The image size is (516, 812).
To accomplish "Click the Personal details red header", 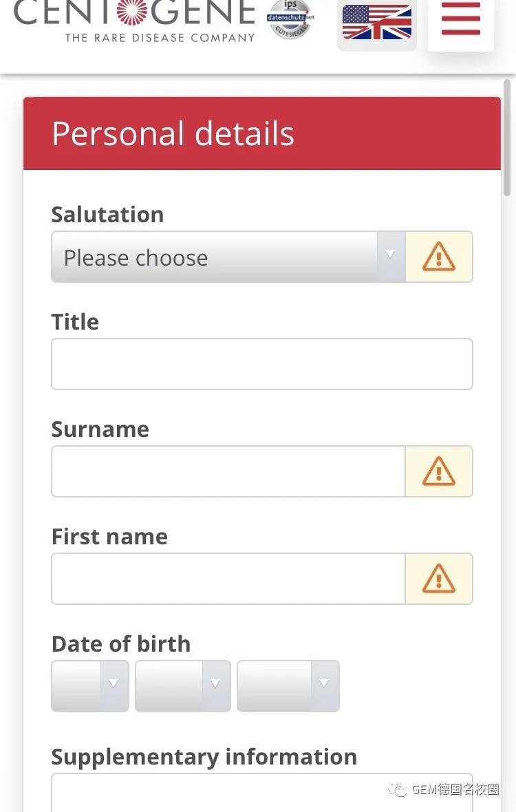I will click(261, 133).
